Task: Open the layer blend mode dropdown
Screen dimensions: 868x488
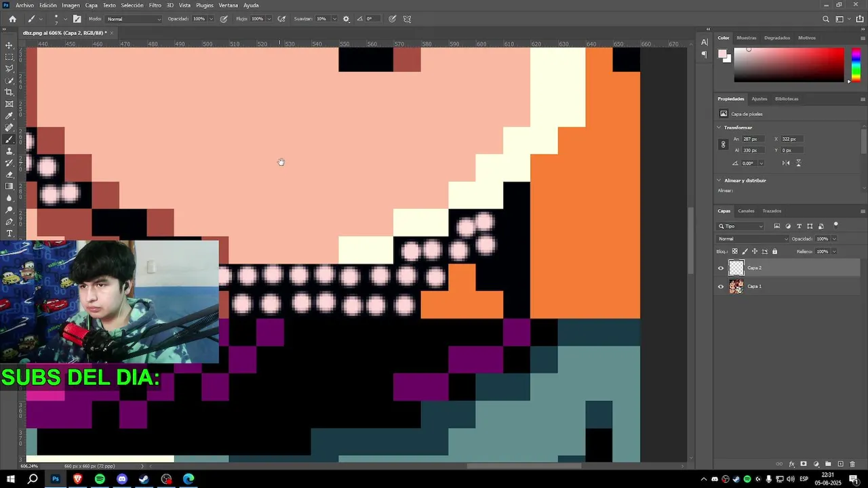Action: [753, 239]
